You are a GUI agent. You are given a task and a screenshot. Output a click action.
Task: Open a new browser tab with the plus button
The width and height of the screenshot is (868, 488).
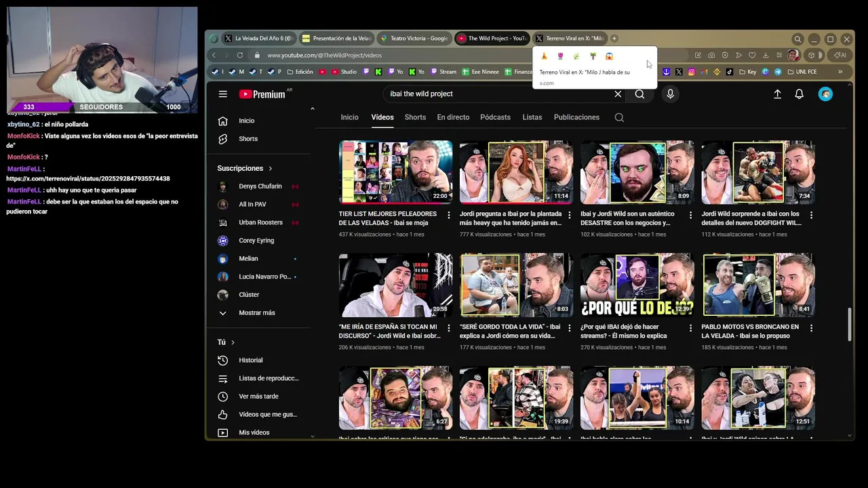pyautogui.click(x=614, y=39)
